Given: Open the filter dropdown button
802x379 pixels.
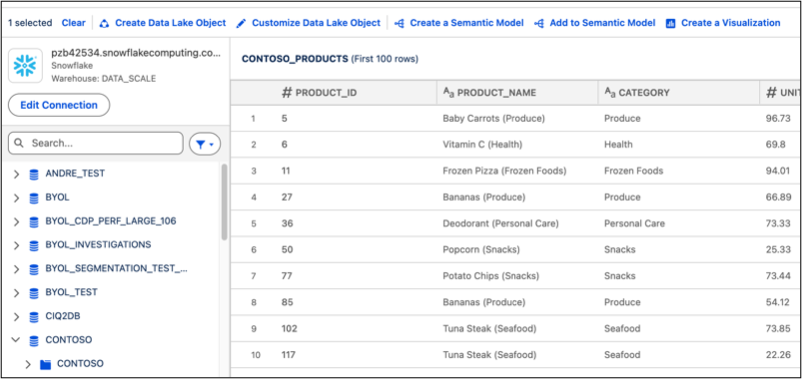Looking at the screenshot, I should (205, 144).
